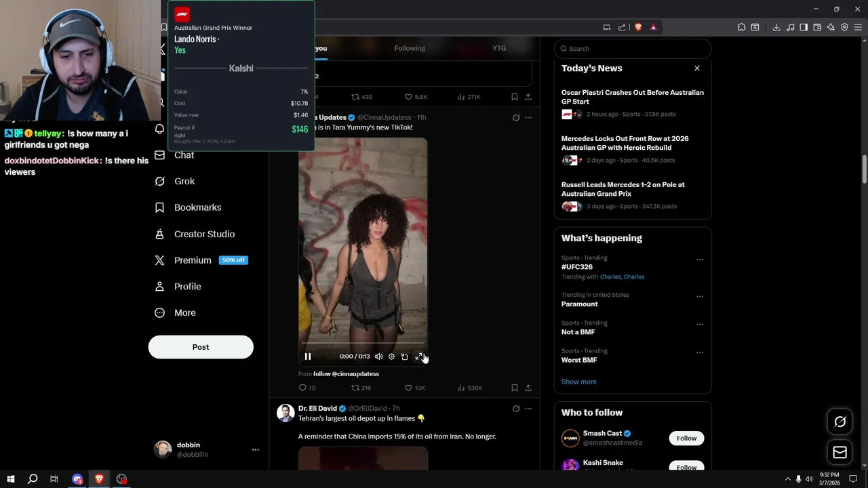Viewport: 868px width, 488px height.
Task: Bookmark the post above Cinna Updates
Action: (514, 97)
